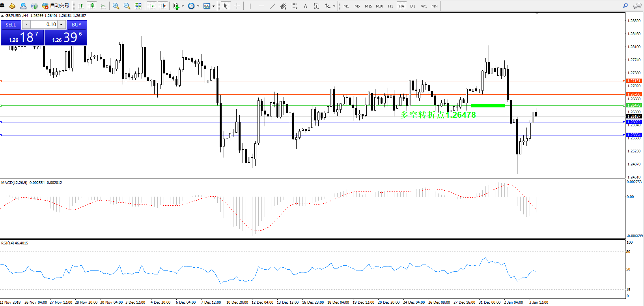This screenshot has height=306, width=644.
Task: Click the BUY button
Action: (77, 24)
